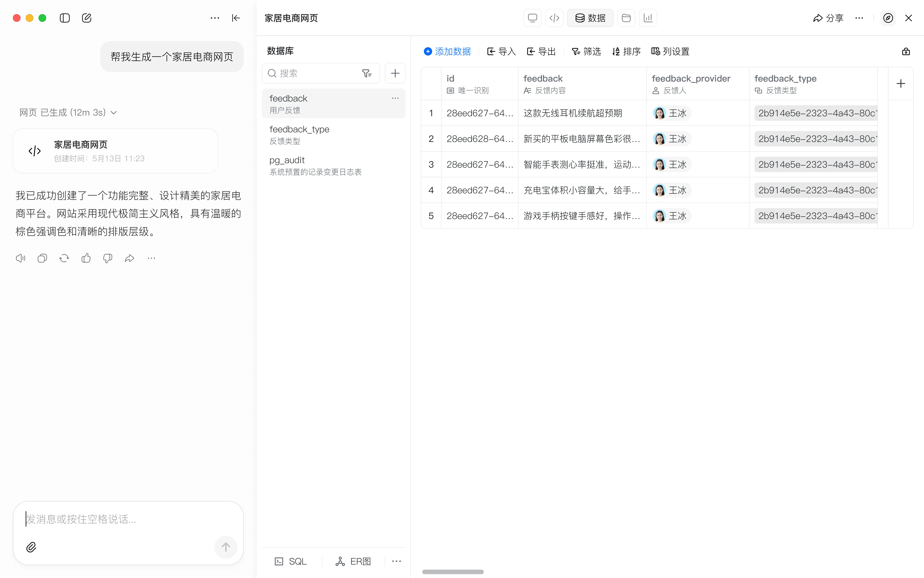Open the analytics chart tab

click(x=648, y=18)
